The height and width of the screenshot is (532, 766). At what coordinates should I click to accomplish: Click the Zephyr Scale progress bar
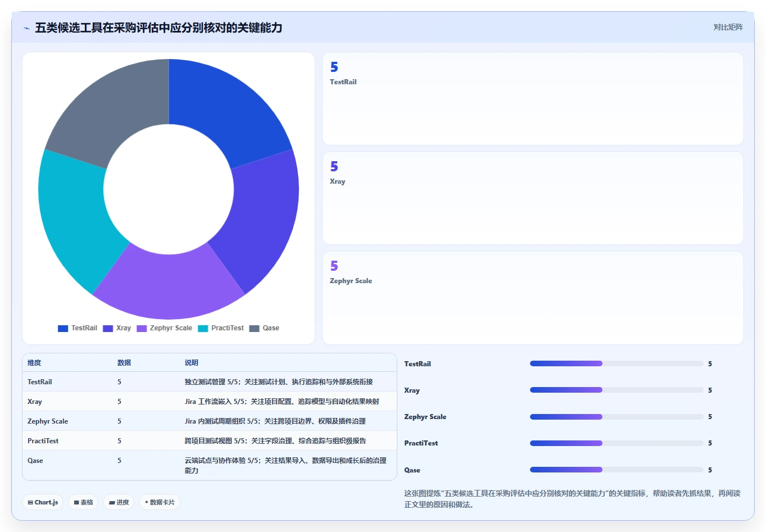pos(617,417)
